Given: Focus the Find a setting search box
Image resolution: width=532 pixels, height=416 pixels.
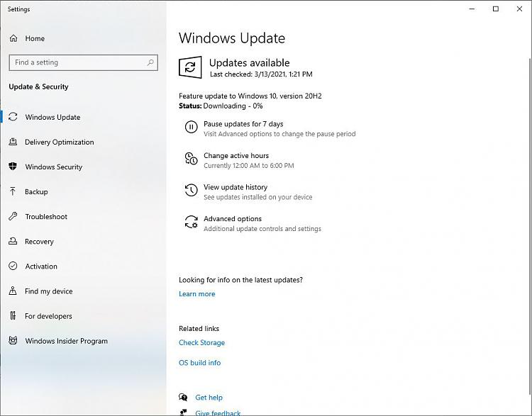Looking at the screenshot, I should click(84, 63).
